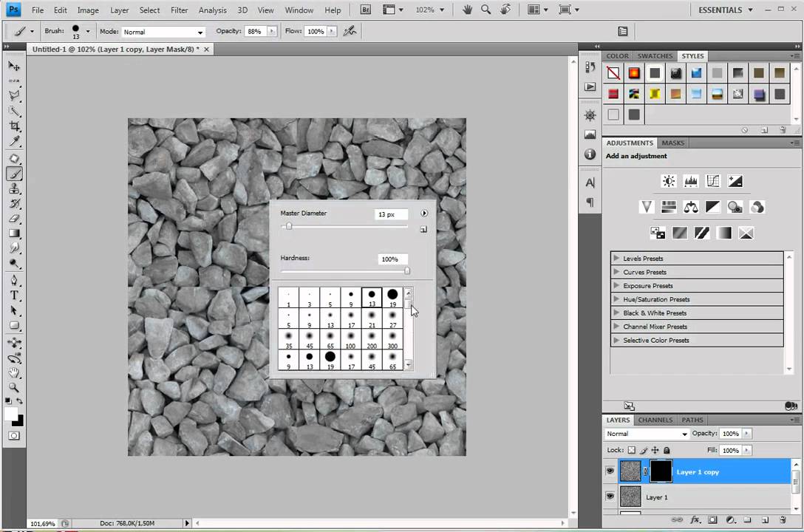This screenshot has width=804, height=532.
Task: Click the Hardness slider handle
Action: click(x=407, y=270)
